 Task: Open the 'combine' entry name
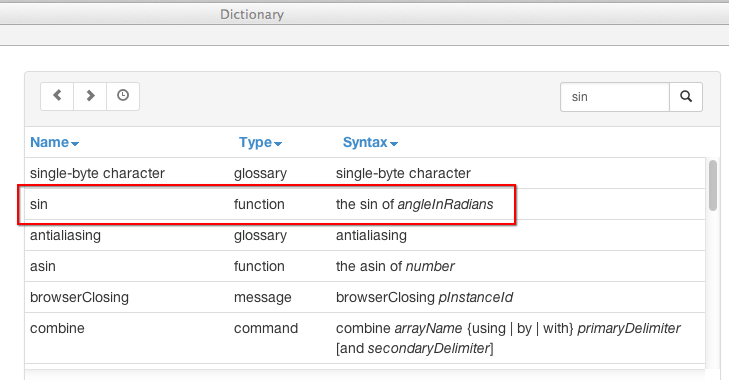coord(57,328)
